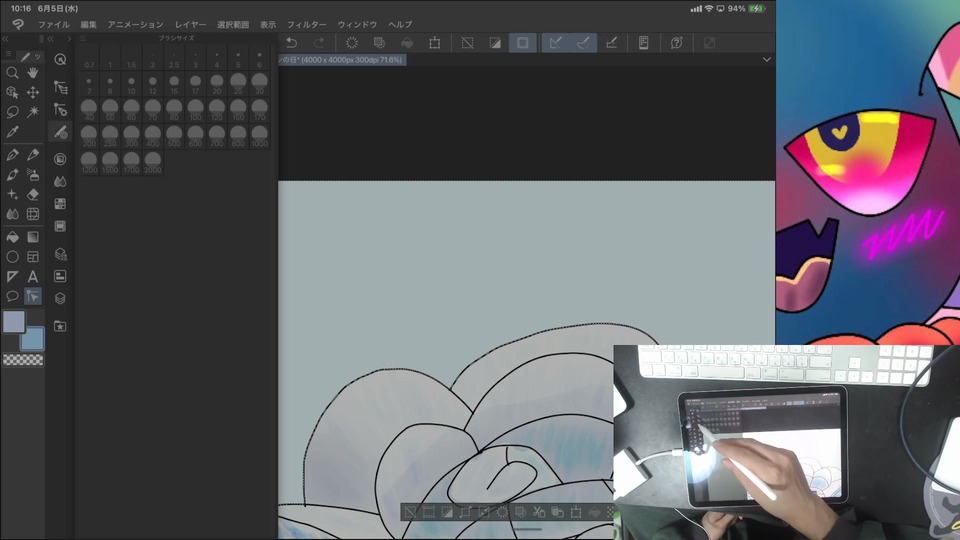This screenshot has height=540, width=960.
Task: Select the Operation object tool
Action: tap(12, 92)
